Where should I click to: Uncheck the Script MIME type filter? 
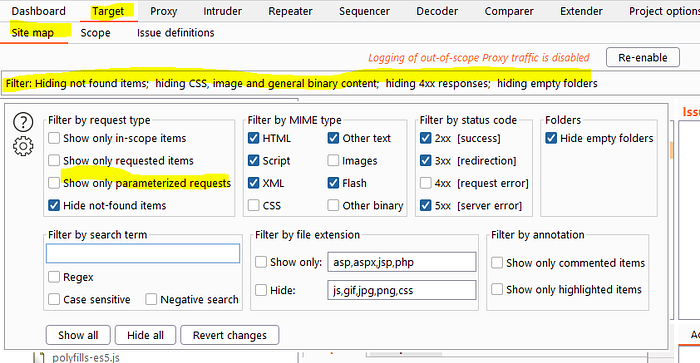tap(254, 160)
